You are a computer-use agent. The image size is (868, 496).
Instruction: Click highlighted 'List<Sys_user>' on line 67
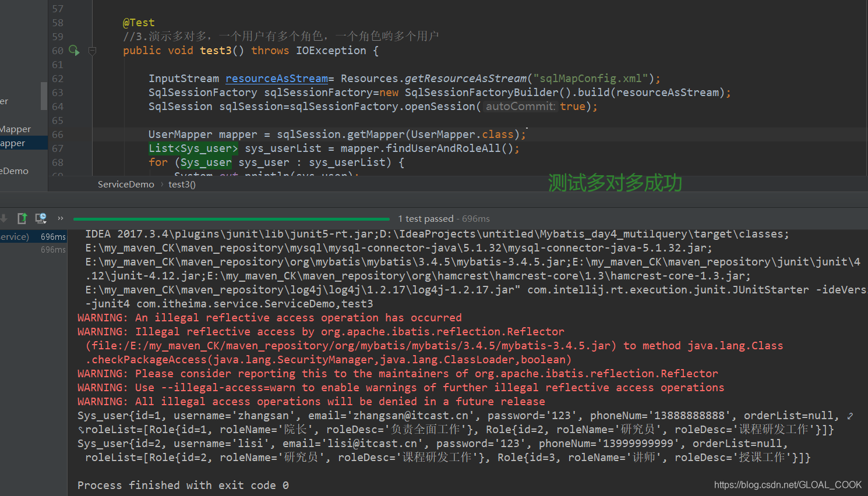click(x=193, y=148)
